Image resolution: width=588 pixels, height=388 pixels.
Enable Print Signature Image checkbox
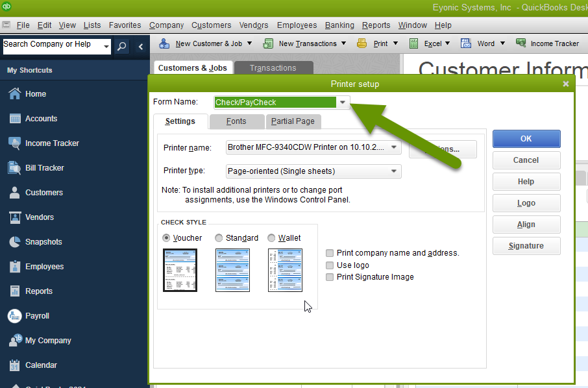(x=330, y=277)
